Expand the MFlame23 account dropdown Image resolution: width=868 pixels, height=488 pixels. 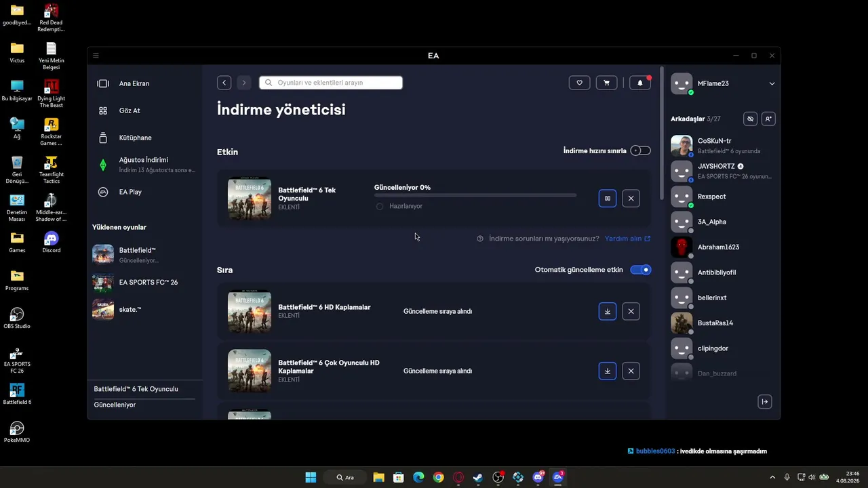point(772,84)
